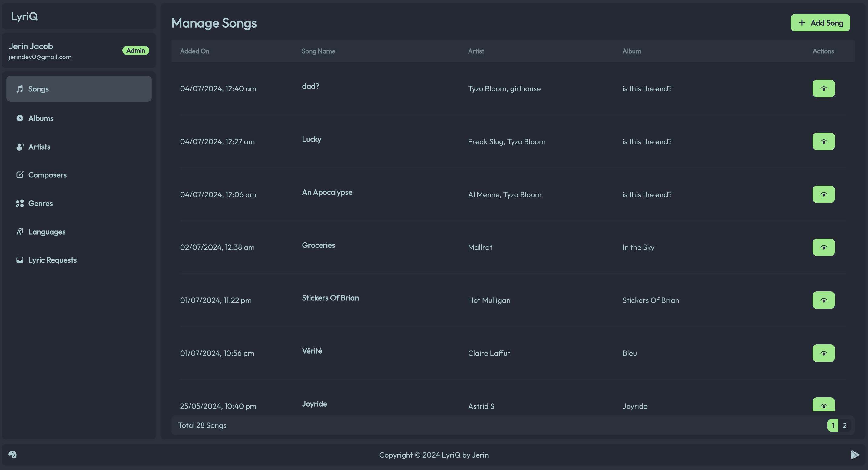Expand actions for Vérité song row
This screenshot has height=470, width=868.
click(823, 353)
